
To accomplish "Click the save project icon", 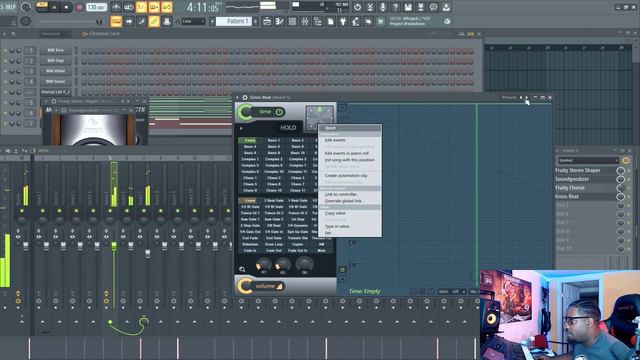I will click(408, 7).
